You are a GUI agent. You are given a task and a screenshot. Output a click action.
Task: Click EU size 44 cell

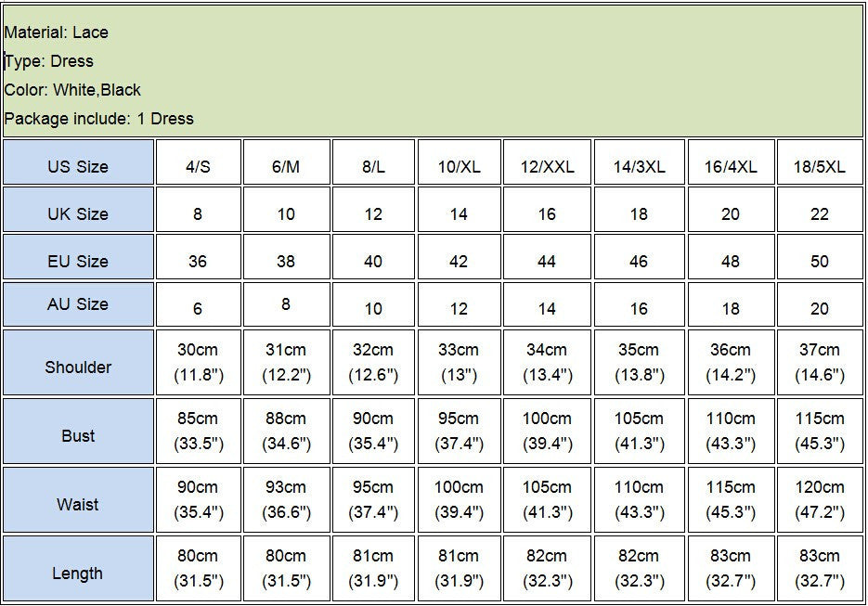(x=547, y=262)
